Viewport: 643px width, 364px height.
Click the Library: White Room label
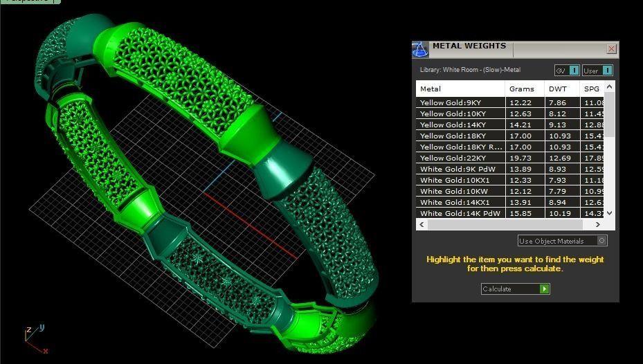tap(470, 70)
